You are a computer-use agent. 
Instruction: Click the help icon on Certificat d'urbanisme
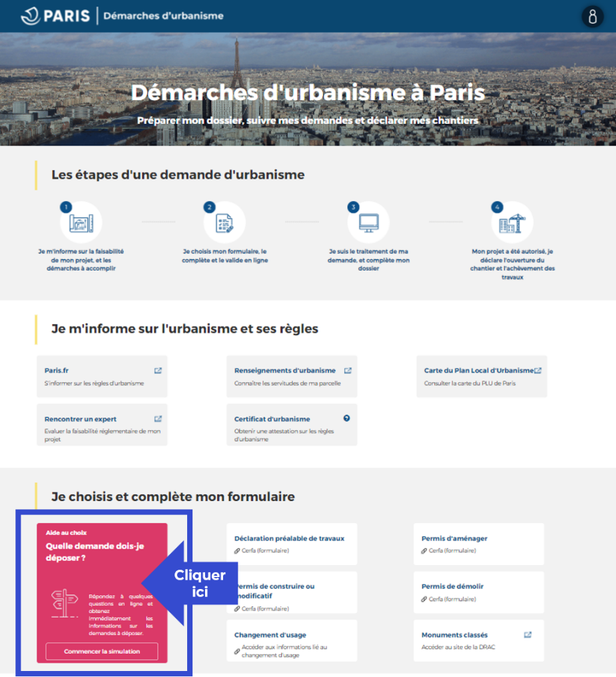(346, 418)
